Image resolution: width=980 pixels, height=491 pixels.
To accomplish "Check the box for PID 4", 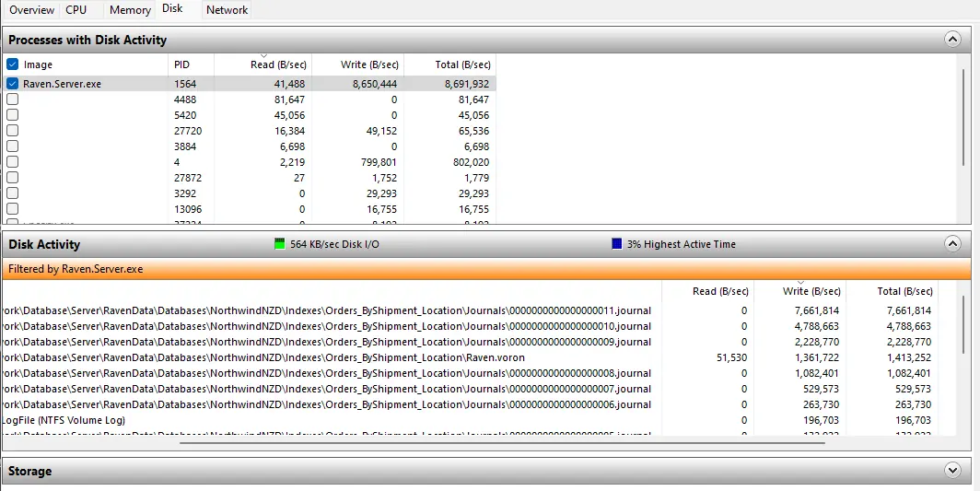I will coord(13,161).
